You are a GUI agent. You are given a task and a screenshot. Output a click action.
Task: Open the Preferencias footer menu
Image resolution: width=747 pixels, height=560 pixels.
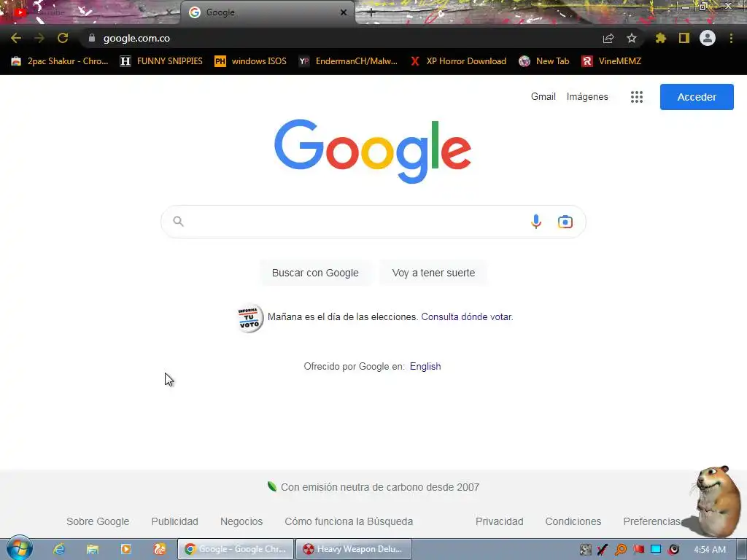tap(651, 521)
